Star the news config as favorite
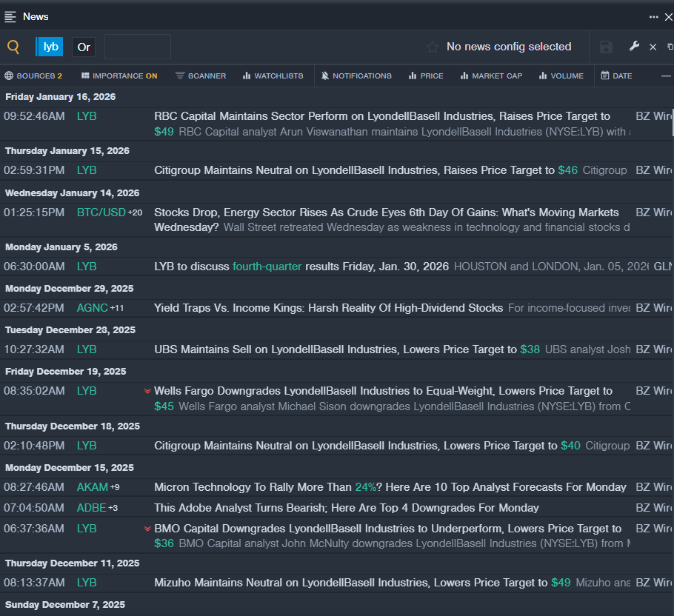Viewport: 674px width, 616px height. [433, 47]
